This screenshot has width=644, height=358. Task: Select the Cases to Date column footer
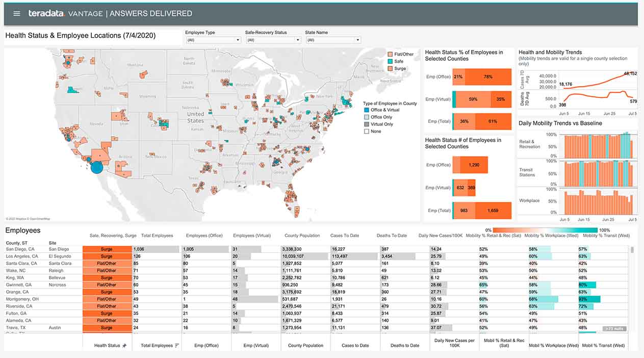[x=355, y=345]
